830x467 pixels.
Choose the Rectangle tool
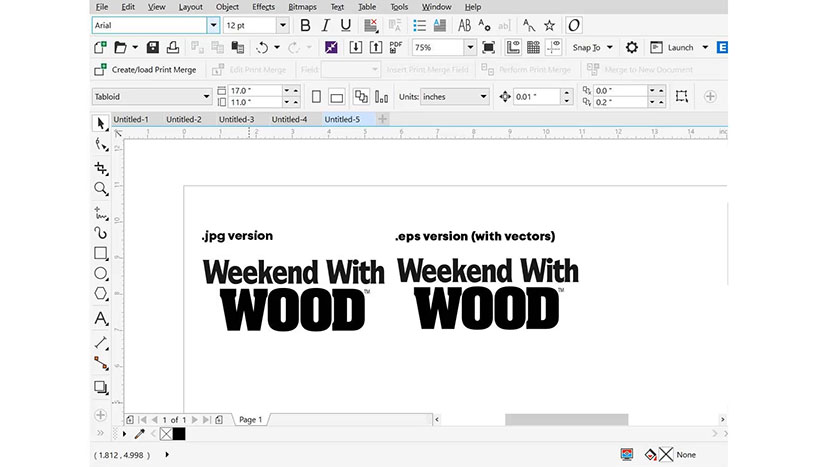101,253
